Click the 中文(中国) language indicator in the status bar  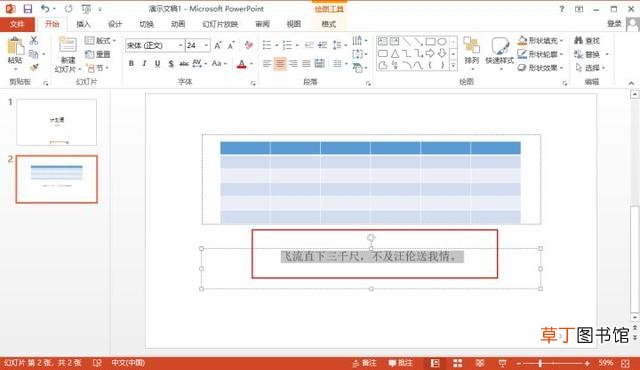tap(128, 363)
